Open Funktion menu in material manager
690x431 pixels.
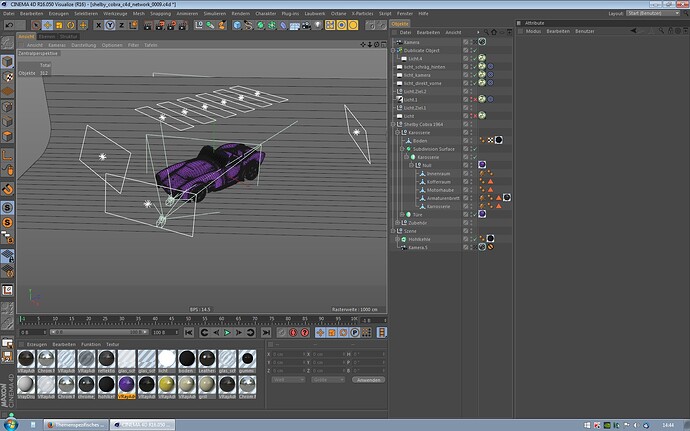pos(91,344)
